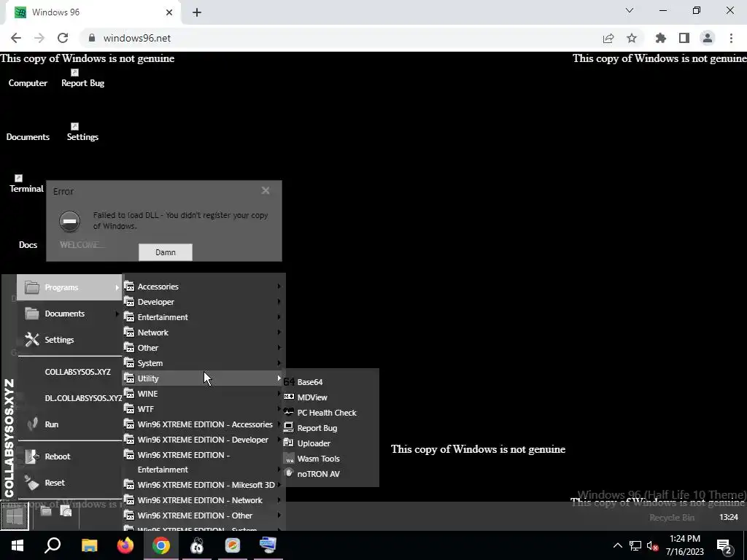Open Win96 XTREME EDITION - Developer folder

tap(204, 439)
